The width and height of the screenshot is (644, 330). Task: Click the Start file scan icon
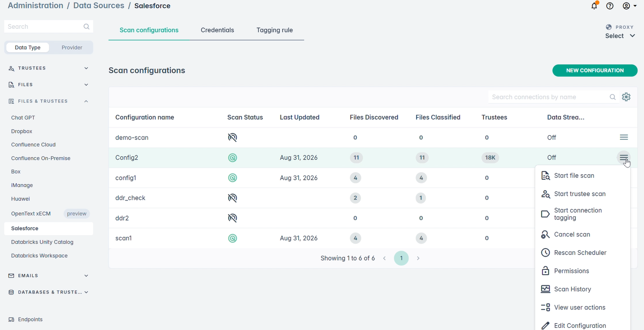pyautogui.click(x=545, y=176)
